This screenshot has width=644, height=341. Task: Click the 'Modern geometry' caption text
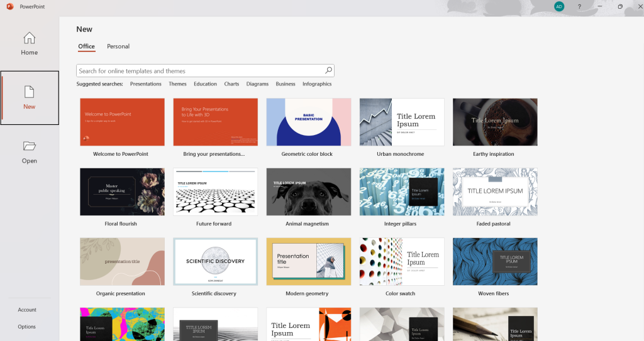307,293
